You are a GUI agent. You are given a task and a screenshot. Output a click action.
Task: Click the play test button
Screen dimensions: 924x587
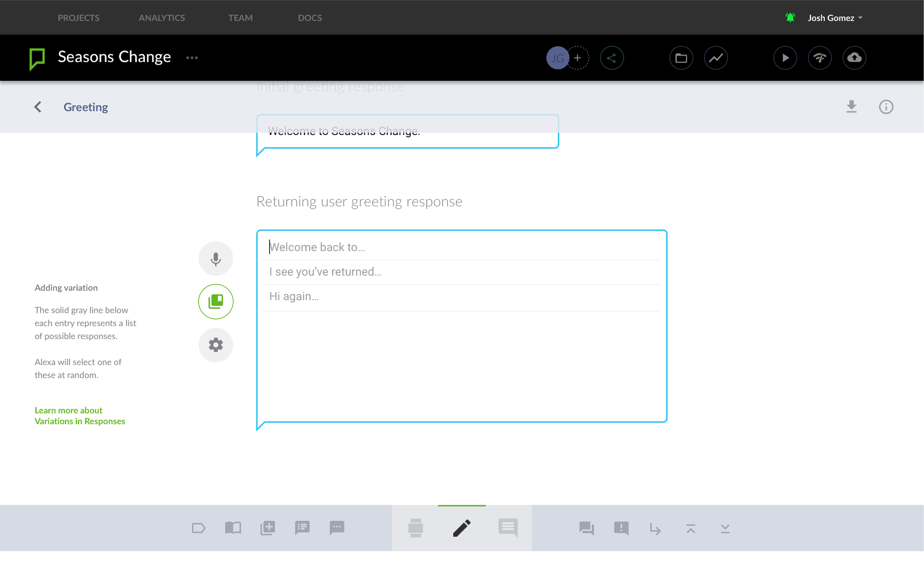[x=785, y=58]
